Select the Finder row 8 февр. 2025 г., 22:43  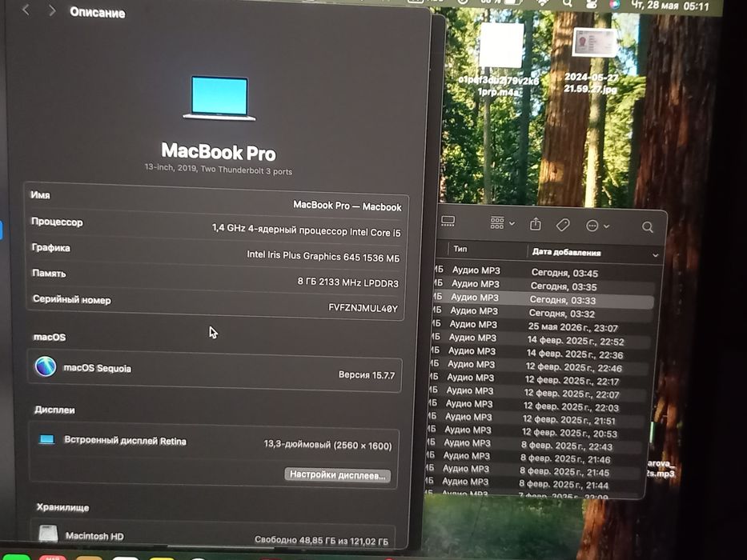click(x=535, y=444)
